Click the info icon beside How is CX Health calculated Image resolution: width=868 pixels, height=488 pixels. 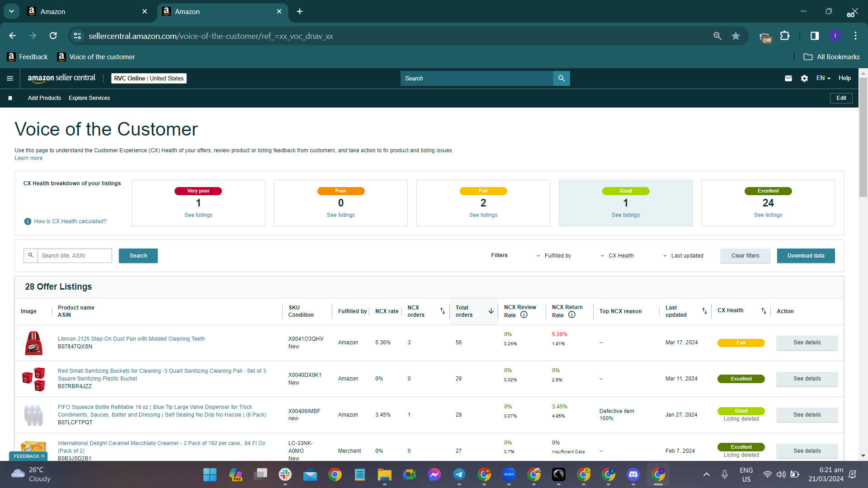[x=28, y=221]
